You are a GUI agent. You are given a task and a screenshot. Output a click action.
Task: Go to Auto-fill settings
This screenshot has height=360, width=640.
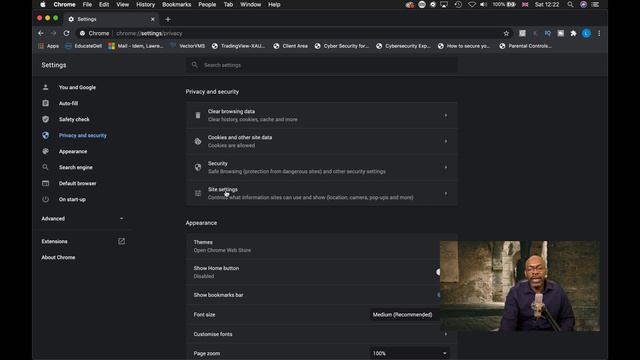pos(68,103)
